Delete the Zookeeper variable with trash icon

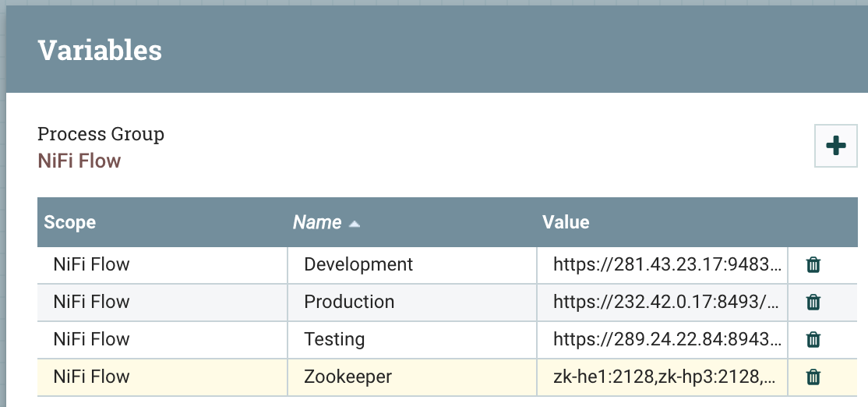coord(813,377)
